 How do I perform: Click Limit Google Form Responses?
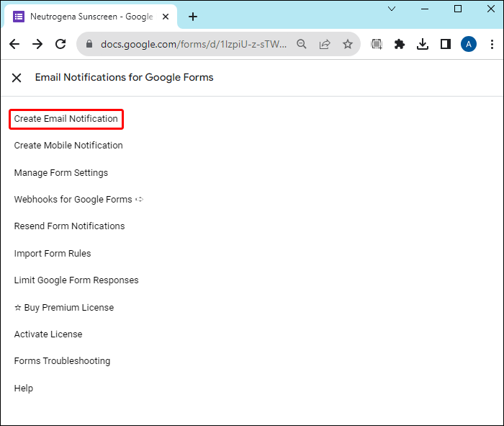click(76, 280)
